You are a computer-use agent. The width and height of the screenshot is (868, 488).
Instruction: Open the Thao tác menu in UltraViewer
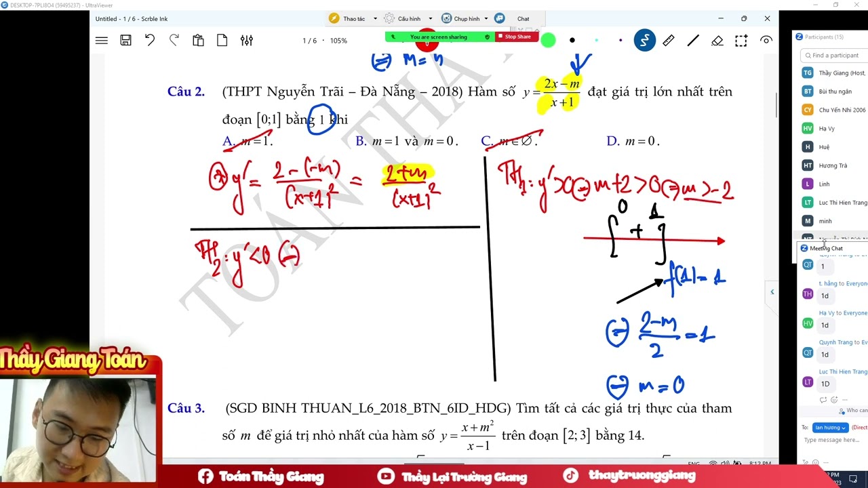click(x=353, y=19)
